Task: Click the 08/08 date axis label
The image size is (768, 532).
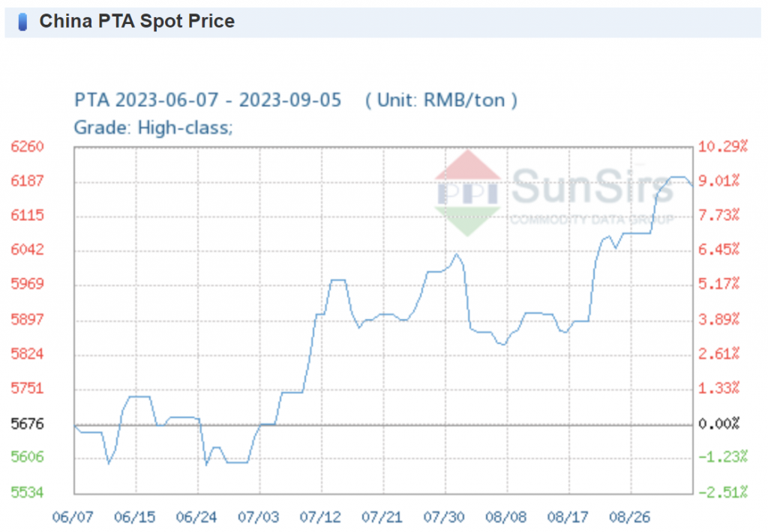Action: [507, 517]
